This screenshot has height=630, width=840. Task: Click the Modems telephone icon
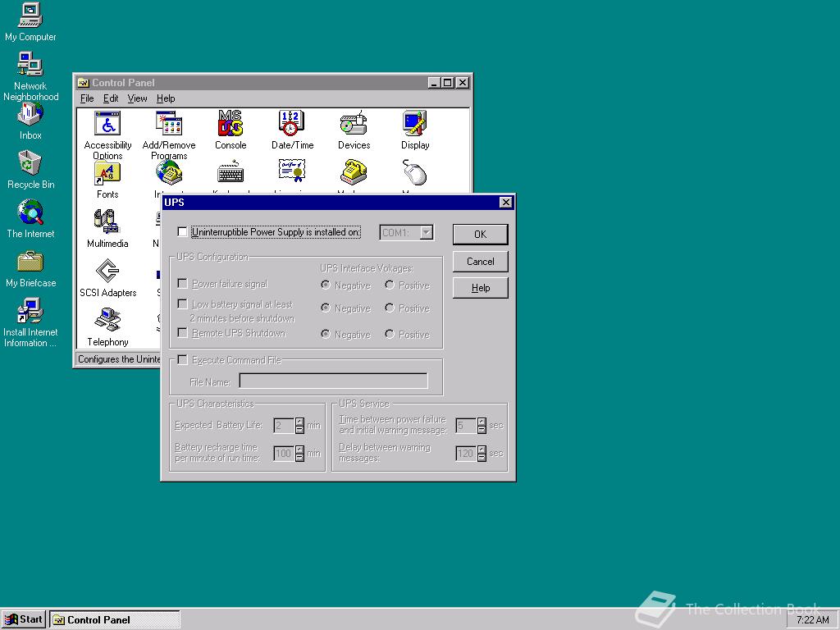[x=354, y=172]
